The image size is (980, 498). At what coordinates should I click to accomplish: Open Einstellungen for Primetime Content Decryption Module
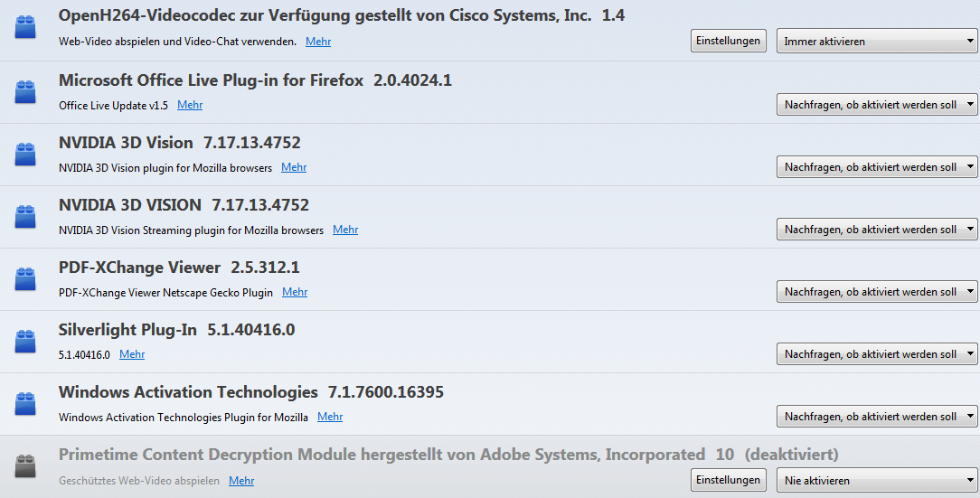pos(729,480)
